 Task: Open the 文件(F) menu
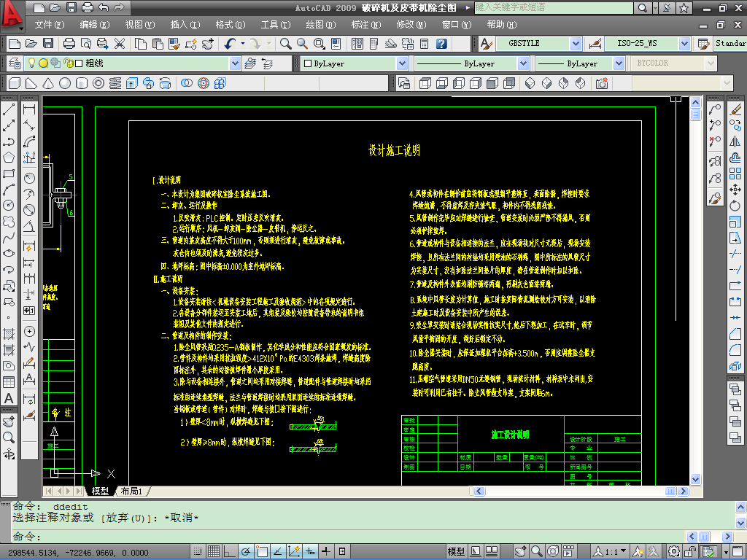(x=49, y=25)
